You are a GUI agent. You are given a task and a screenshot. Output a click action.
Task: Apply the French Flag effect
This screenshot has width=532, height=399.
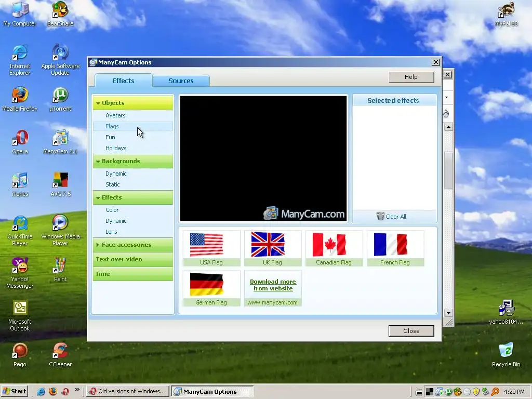[395, 248]
